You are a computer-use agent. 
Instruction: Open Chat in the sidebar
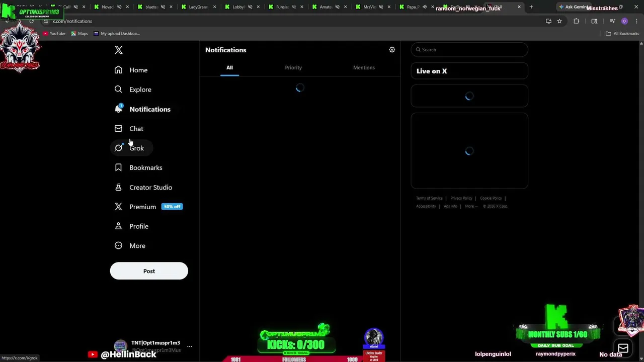[x=129, y=129]
